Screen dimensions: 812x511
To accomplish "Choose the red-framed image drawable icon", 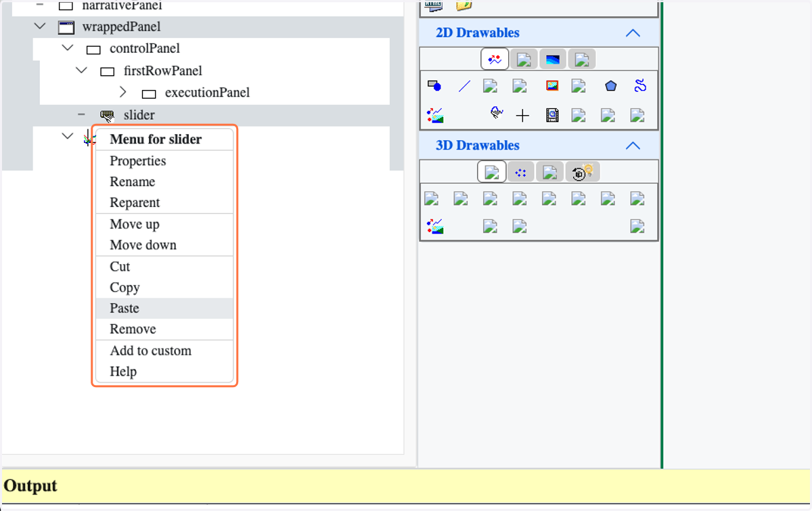I will tap(552, 86).
